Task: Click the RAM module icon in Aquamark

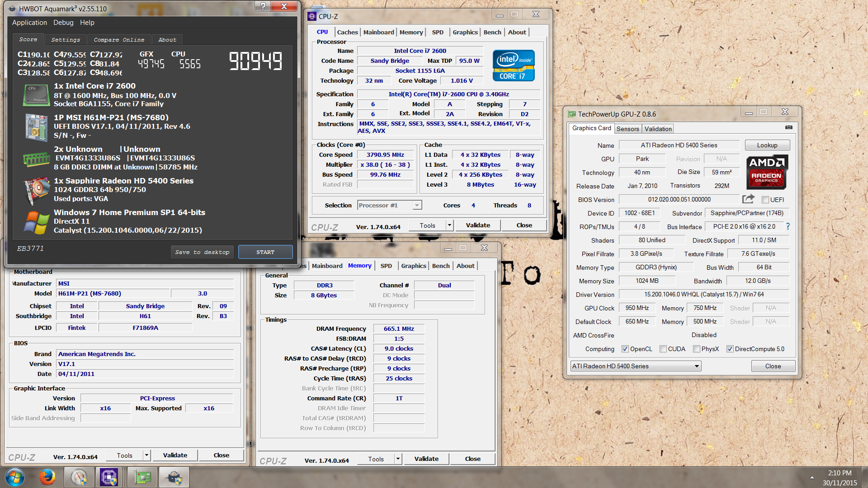Action: pos(36,159)
